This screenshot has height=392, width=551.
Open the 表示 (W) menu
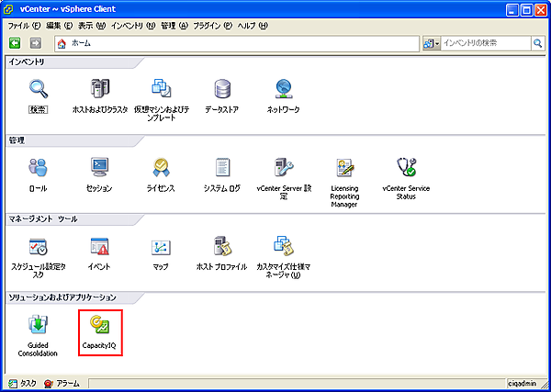[x=91, y=26]
